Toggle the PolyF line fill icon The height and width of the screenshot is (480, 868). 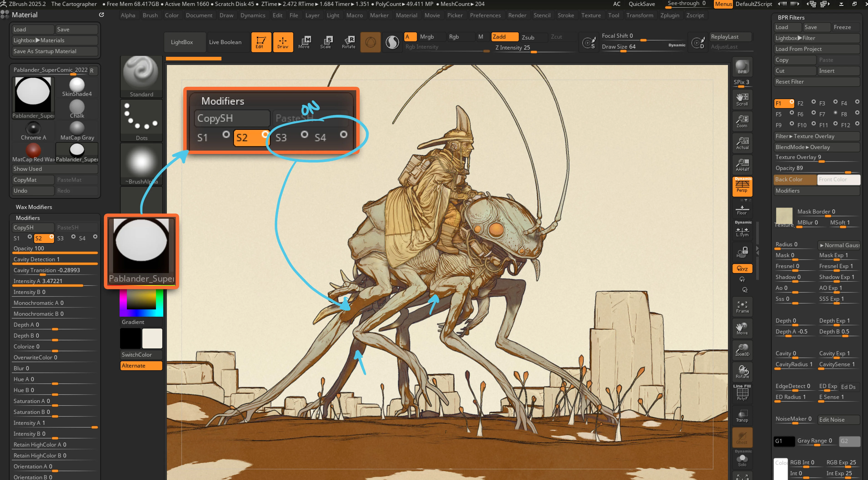742,394
